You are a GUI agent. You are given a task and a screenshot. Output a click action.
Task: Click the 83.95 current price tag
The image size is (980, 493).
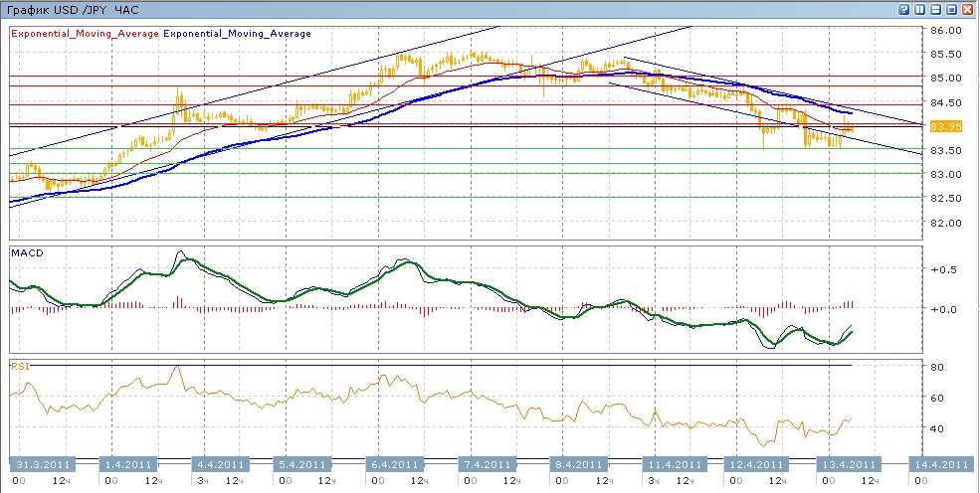(x=945, y=126)
